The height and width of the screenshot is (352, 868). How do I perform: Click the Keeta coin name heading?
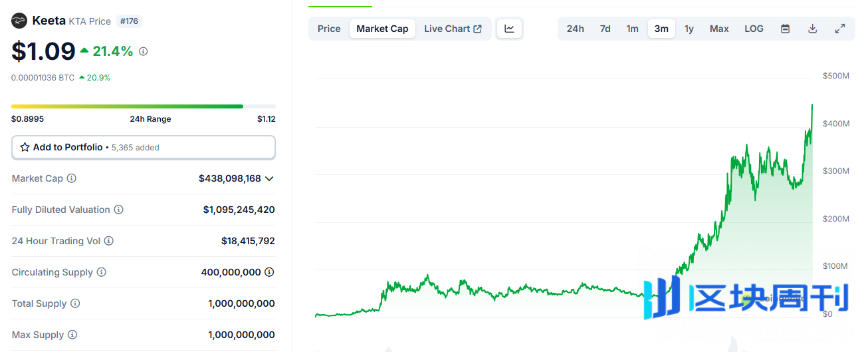point(49,21)
